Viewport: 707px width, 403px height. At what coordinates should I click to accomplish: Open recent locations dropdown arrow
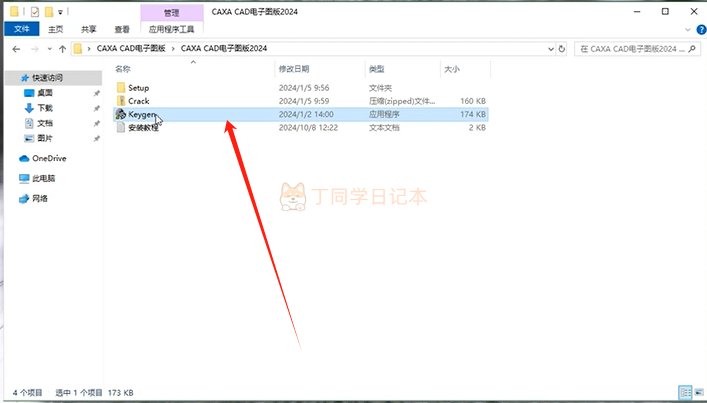50,49
